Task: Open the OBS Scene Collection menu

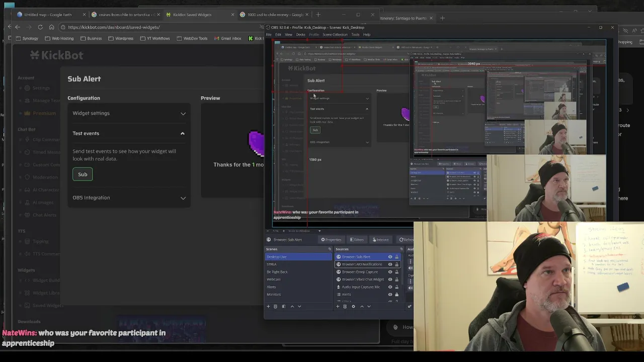Action: [335, 35]
